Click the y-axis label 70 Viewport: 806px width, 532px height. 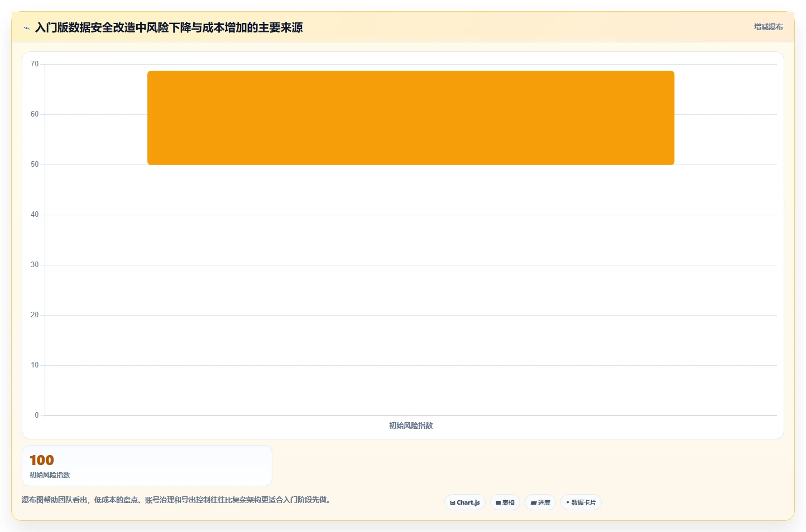[x=35, y=64]
